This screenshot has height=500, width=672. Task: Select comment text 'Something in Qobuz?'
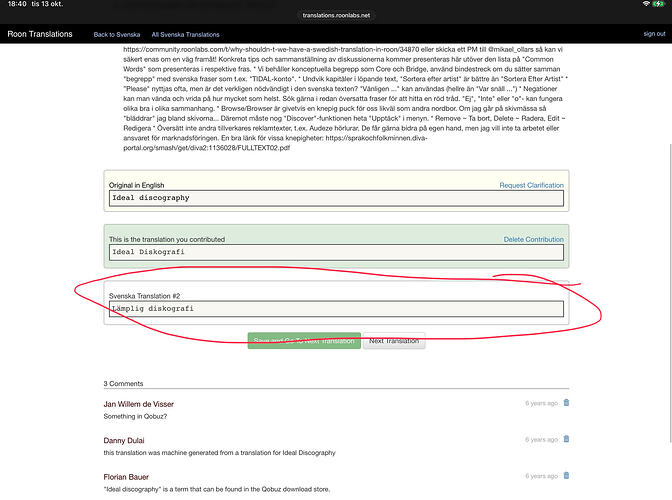click(x=135, y=416)
